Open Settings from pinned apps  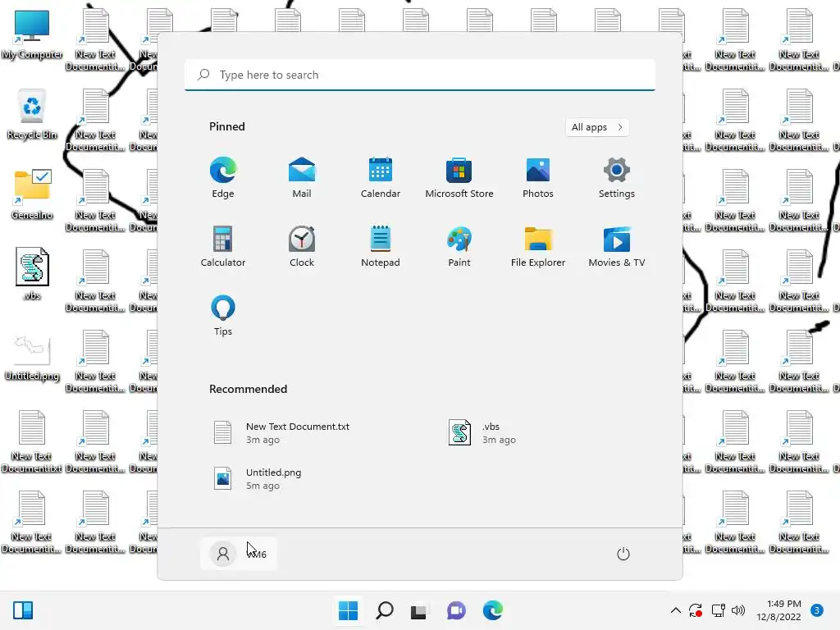617,177
